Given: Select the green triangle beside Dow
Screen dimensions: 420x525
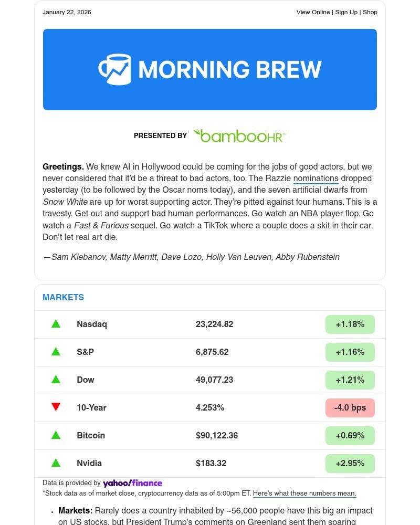Looking at the screenshot, I should point(56,380).
